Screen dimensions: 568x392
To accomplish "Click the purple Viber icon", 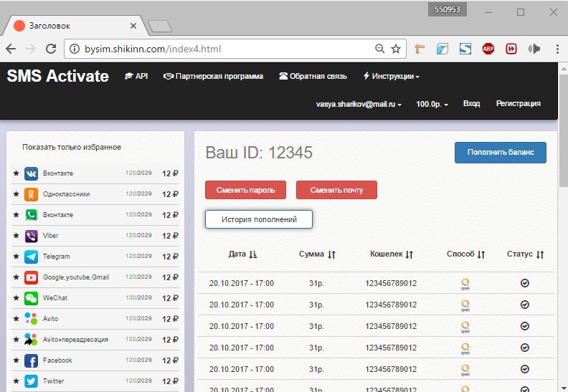I will [x=31, y=236].
